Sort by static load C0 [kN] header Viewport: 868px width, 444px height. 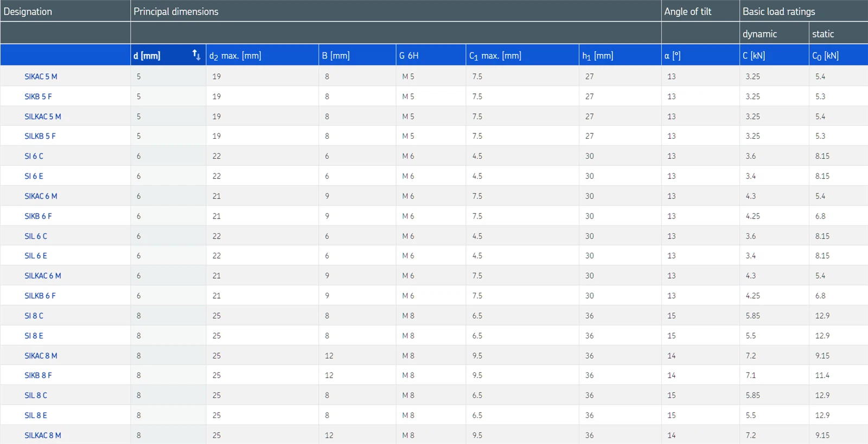tap(825, 56)
